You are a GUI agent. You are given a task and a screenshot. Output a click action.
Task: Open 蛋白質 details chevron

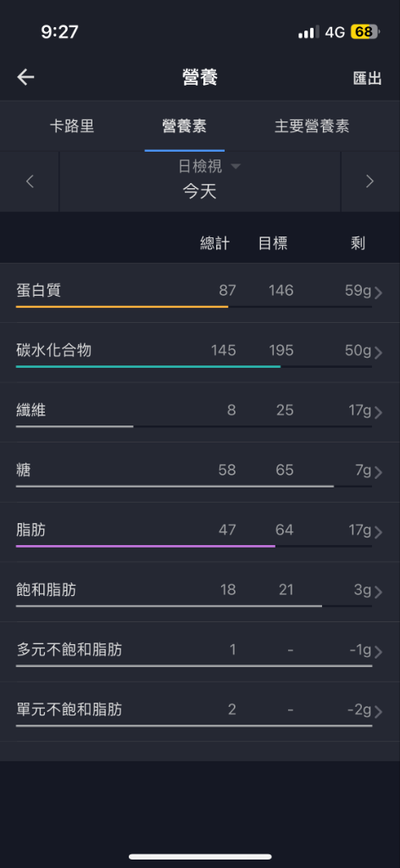[379, 292]
